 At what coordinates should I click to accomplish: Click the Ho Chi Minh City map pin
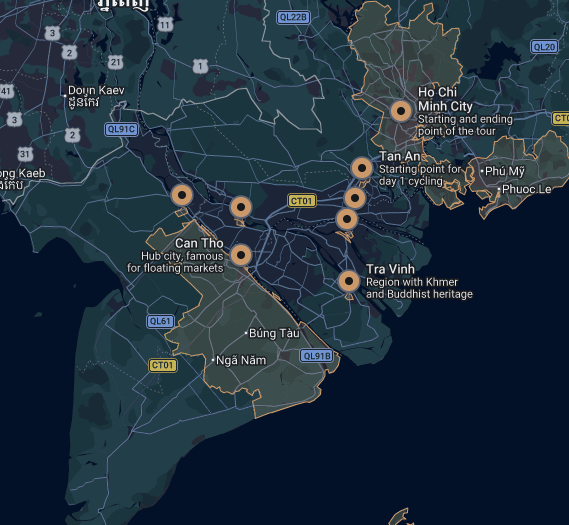(401, 111)
